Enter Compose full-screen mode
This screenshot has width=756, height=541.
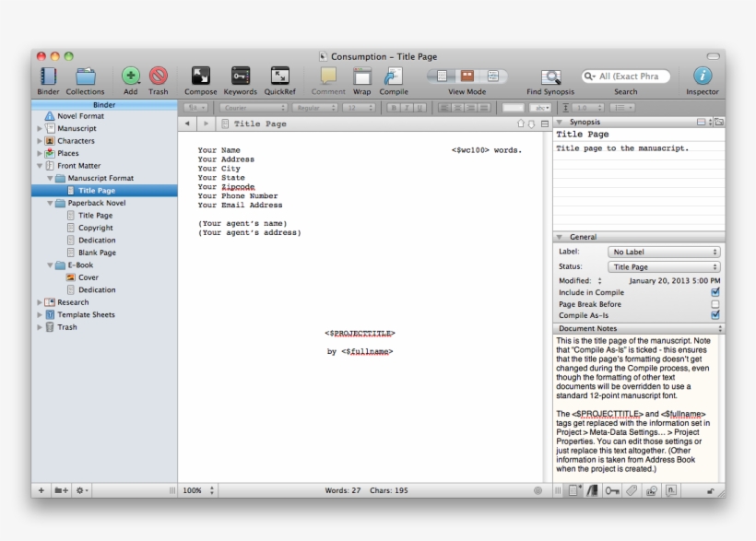point(200,77)
